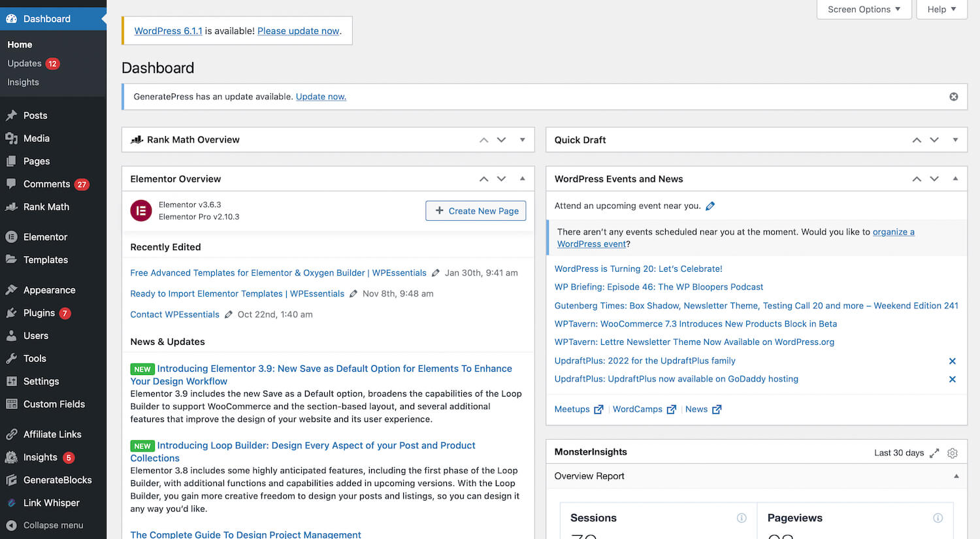Open WordPress 6.1.1 link
Screen dimensions: 980x539
(x=168, y=31)
